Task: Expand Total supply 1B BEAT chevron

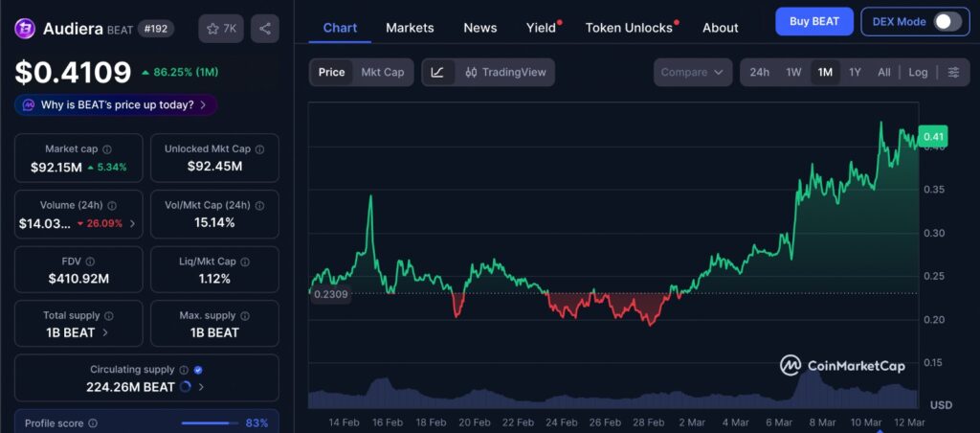Action: tap(105, 332)
